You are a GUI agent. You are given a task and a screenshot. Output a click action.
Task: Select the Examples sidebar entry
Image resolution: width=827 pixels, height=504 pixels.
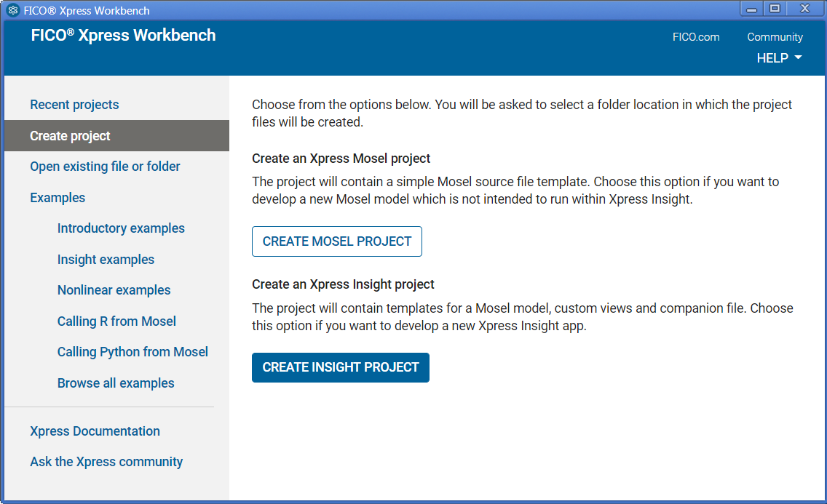(58, 198)
